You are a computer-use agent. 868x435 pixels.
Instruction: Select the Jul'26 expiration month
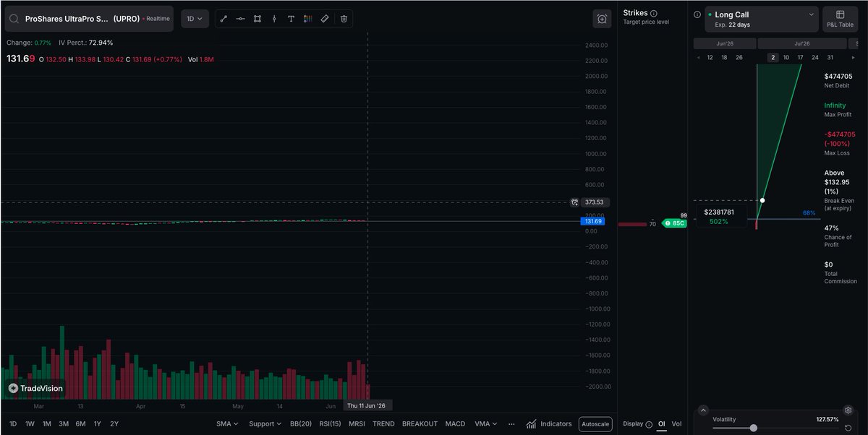click(802, 43)
